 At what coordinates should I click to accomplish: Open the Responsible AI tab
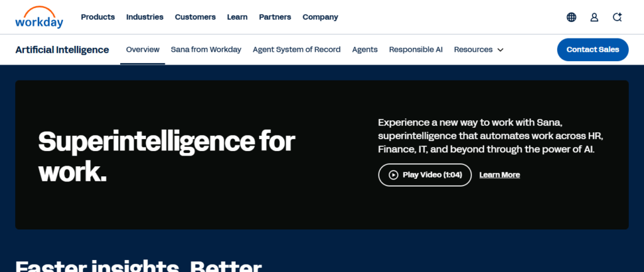pos(416,50)
